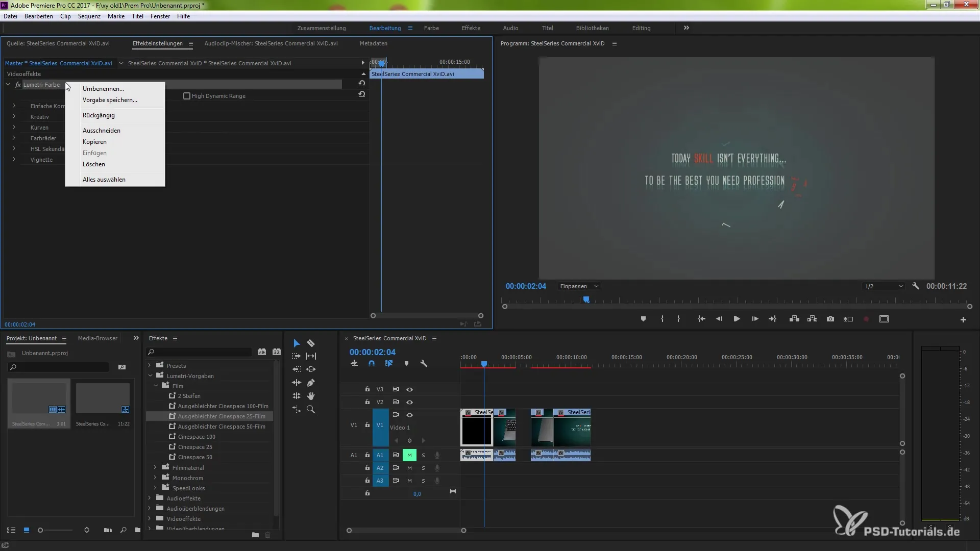This screenshot has height=551, width=980.
Task: Add marker in program monitor
Action: (643, 319)
